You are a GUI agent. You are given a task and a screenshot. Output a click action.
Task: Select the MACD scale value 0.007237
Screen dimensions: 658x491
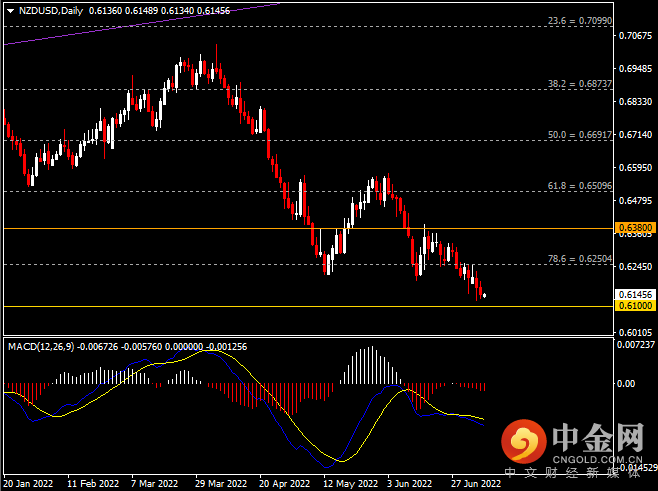coord(636,345)
